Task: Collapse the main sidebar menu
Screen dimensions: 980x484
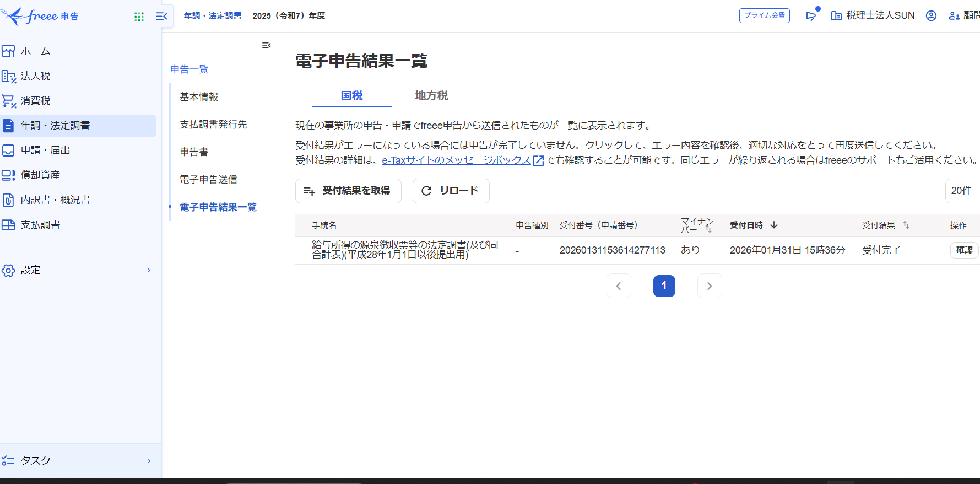Action: pos(161,17)
